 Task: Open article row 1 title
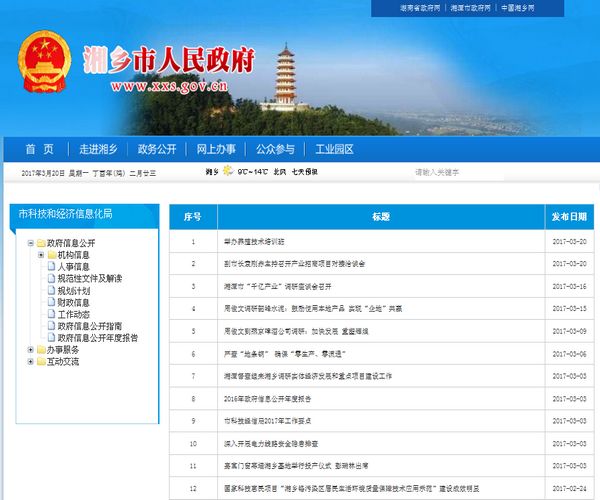click(254, 242)
